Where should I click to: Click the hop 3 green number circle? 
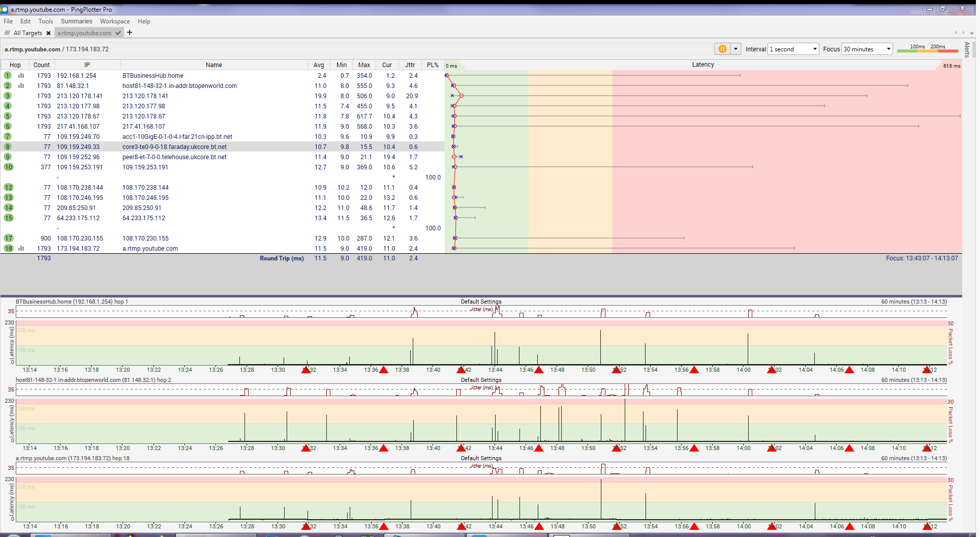(8, 96)
